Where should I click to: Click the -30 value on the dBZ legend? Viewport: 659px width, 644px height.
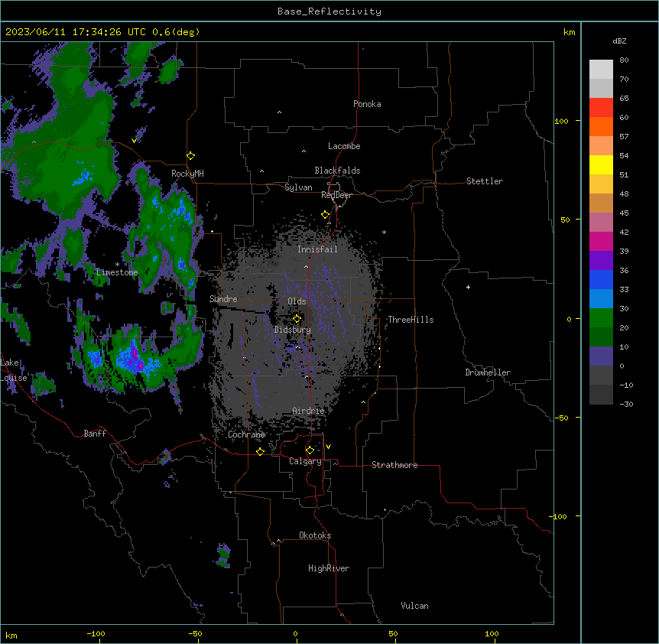coord(626,404)
